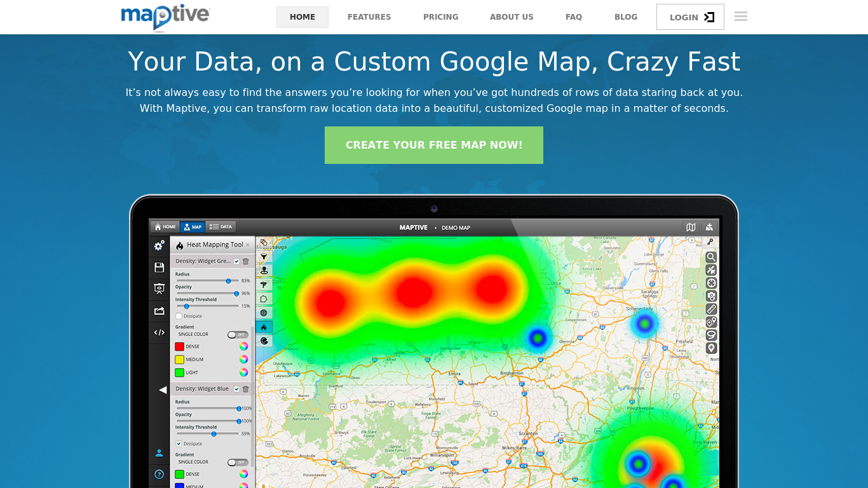Open color wheel picker beside yellow MEDIUM

243,360
